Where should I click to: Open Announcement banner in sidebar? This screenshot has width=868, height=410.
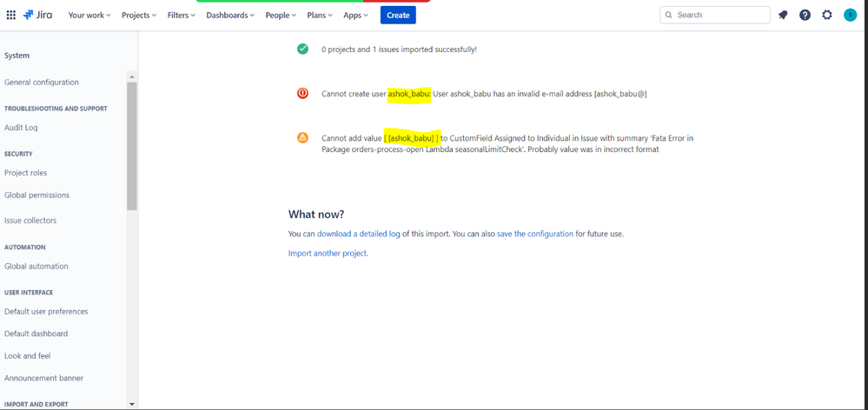pos(43,378)
